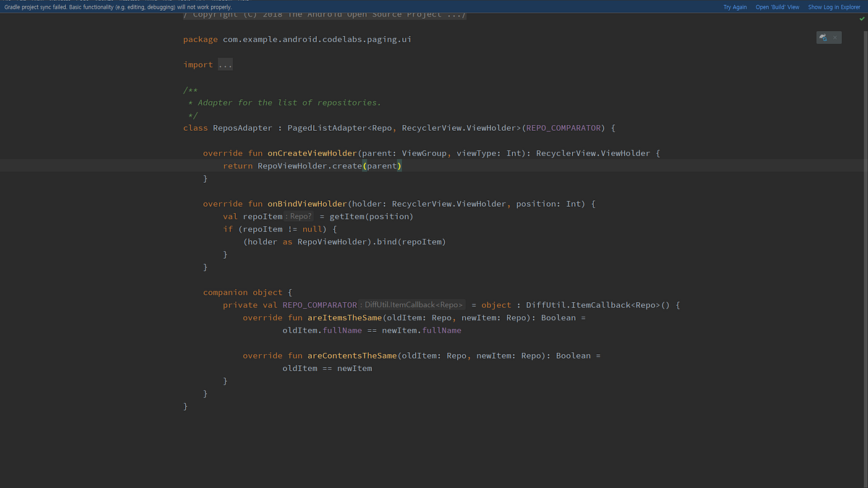This screenshot has width=868, height=488.
Task: Dismiss the floating Gradle popup with its X
Action: click(x=836, y=37)
